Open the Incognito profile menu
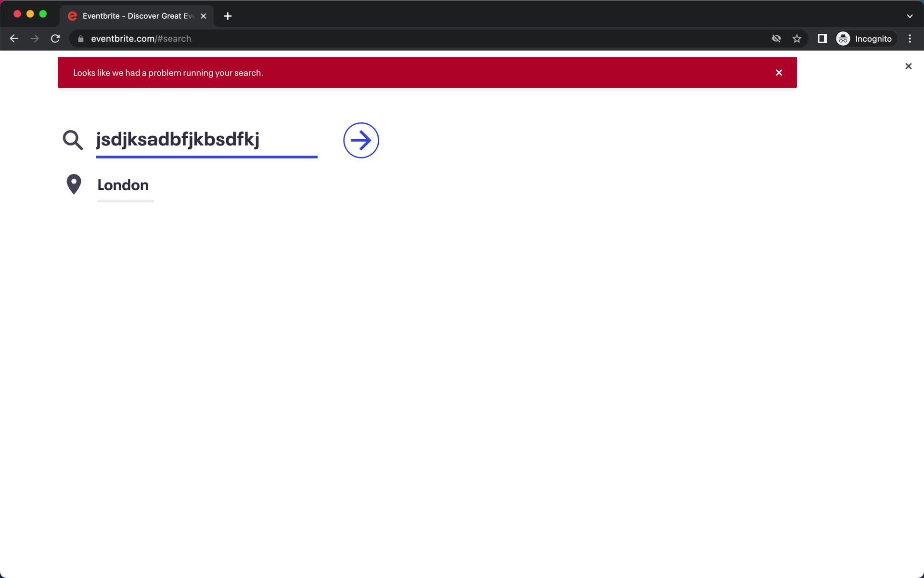 click(865, 39)
